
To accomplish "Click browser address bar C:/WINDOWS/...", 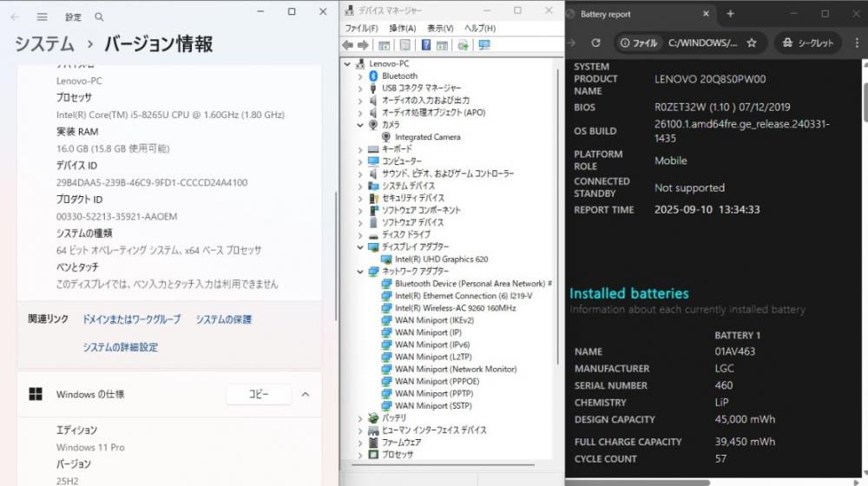I will [702, 43].
